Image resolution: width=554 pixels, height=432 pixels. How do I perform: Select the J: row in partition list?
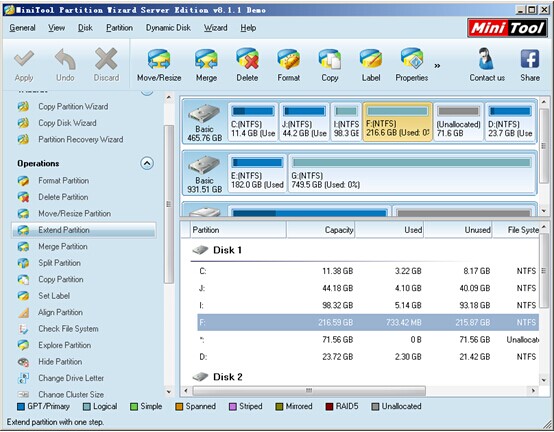(x=368, y=288)
